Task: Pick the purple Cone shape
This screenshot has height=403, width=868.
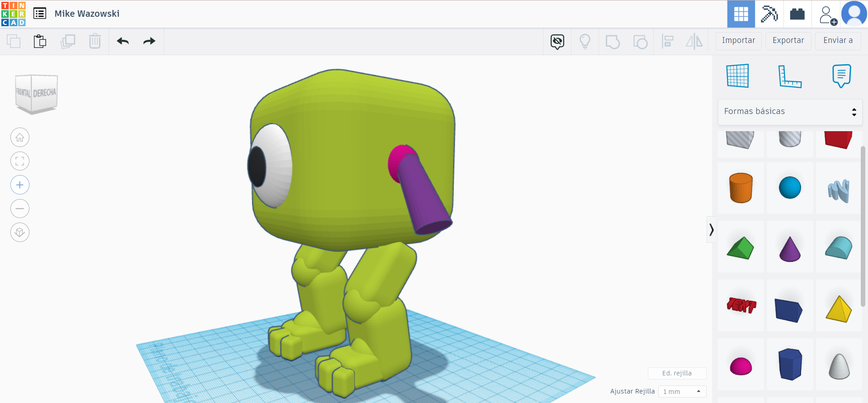Action: pos(790,249)
